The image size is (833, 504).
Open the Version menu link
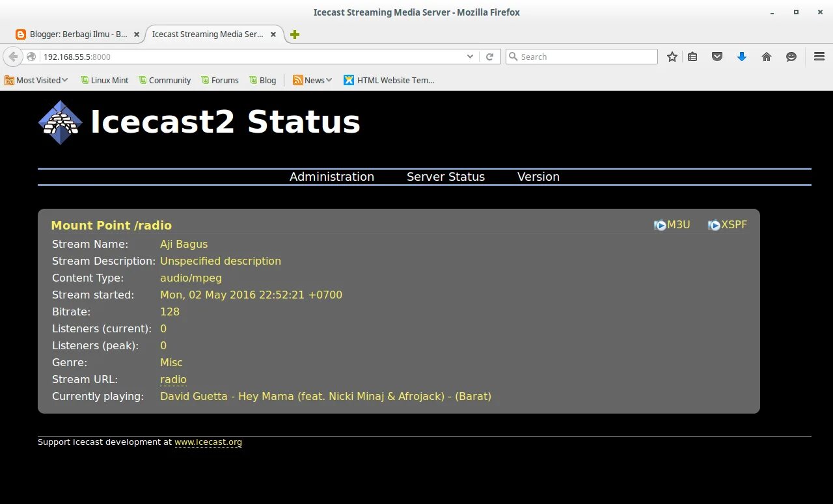(x=538, y=177)
